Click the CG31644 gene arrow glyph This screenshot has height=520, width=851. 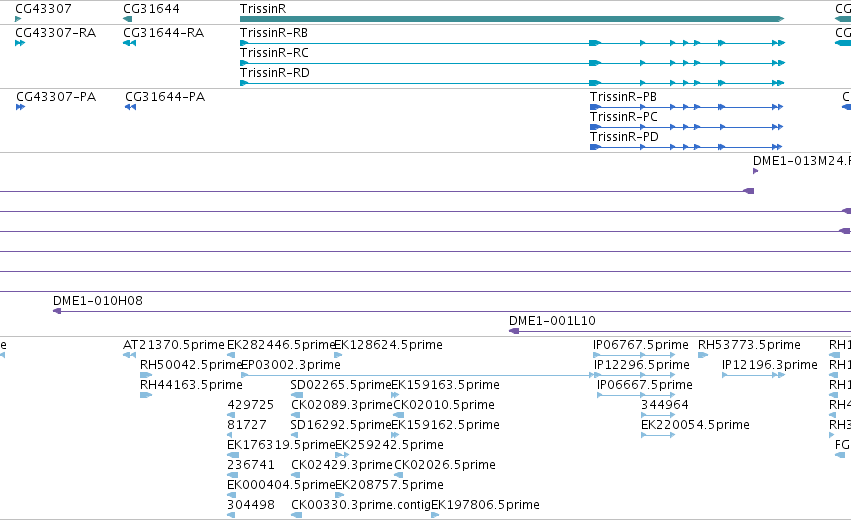[128, 19]
